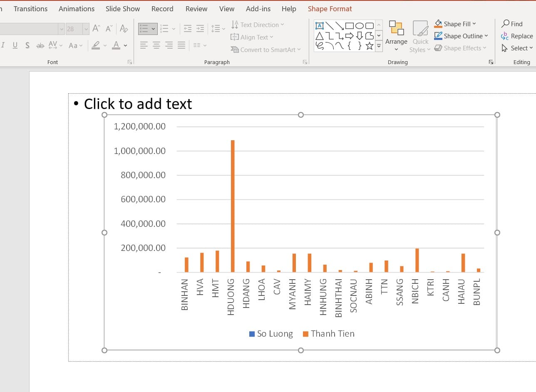This screenshot has height=392, width=536.
Task: Expand the font size dropdown
Action: (x=86, y=29)
